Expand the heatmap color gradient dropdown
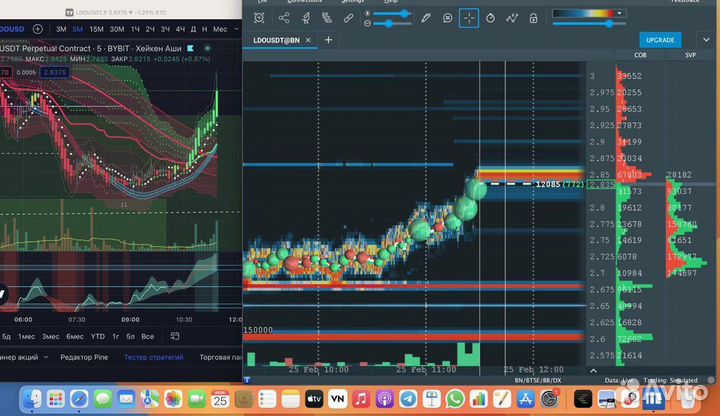720x416 pixels. point(622,14)
